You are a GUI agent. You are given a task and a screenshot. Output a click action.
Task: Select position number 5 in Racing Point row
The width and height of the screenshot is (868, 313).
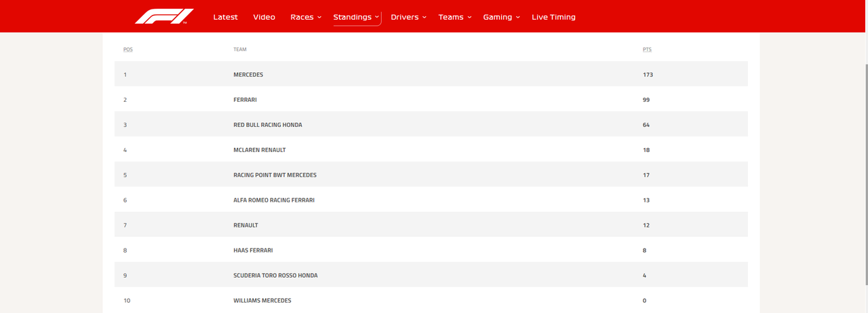point(125,175)
